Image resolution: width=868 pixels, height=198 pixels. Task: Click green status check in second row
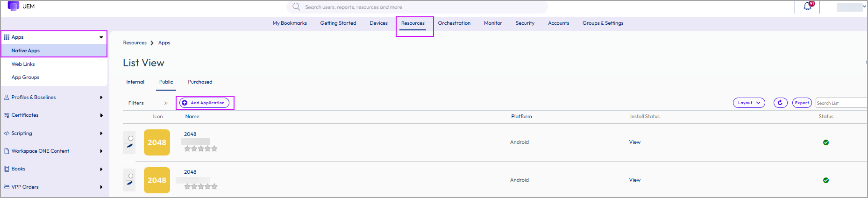[x=826, y=180]
